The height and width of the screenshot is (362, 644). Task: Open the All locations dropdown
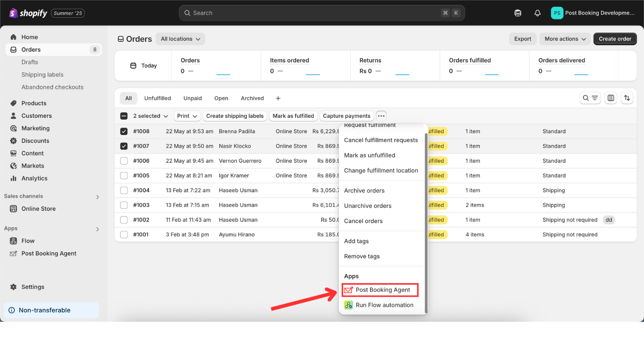pos(180,39)
